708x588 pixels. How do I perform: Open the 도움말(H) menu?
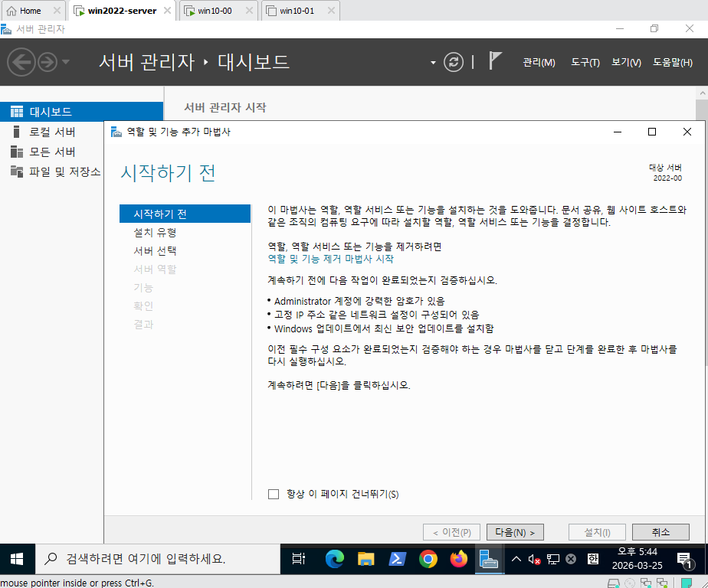(x=672, y=62)
